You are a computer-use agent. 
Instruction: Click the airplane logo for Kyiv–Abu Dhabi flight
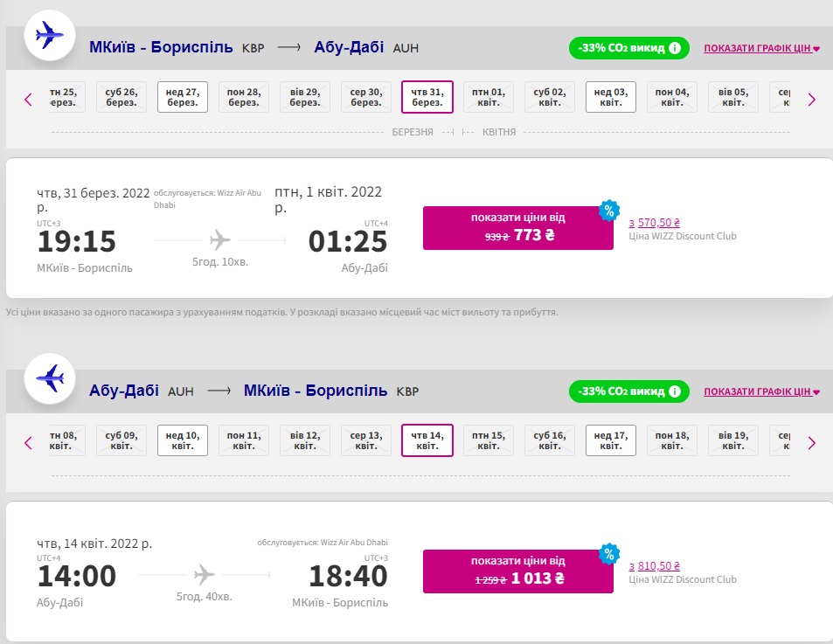tap(49, 37)
